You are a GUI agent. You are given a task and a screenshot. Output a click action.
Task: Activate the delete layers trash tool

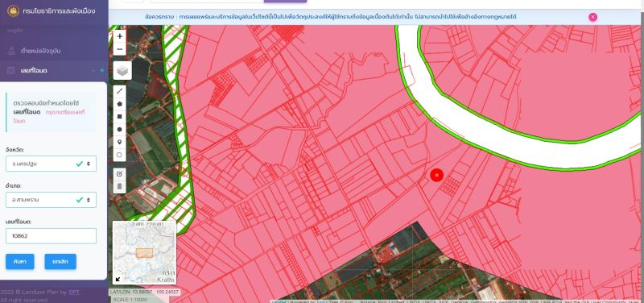coord(119,187)
